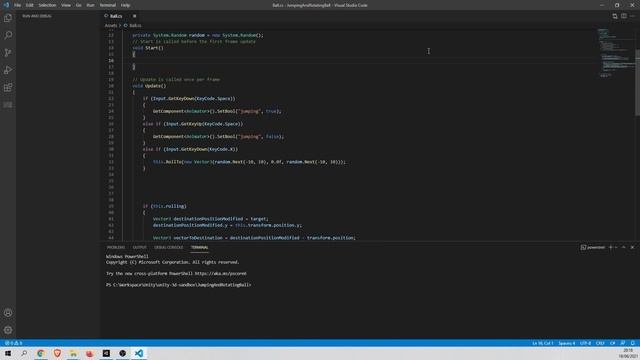Screen dimensions: 640x360
Task: Open the Run and Debug view
Action: [x=8, y=70]
